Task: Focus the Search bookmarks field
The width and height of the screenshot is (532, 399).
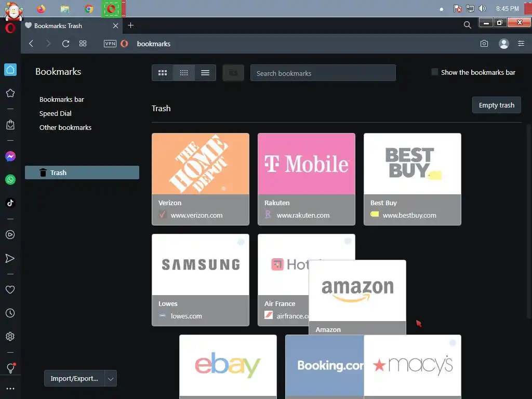Action: (x=323, y=73)
